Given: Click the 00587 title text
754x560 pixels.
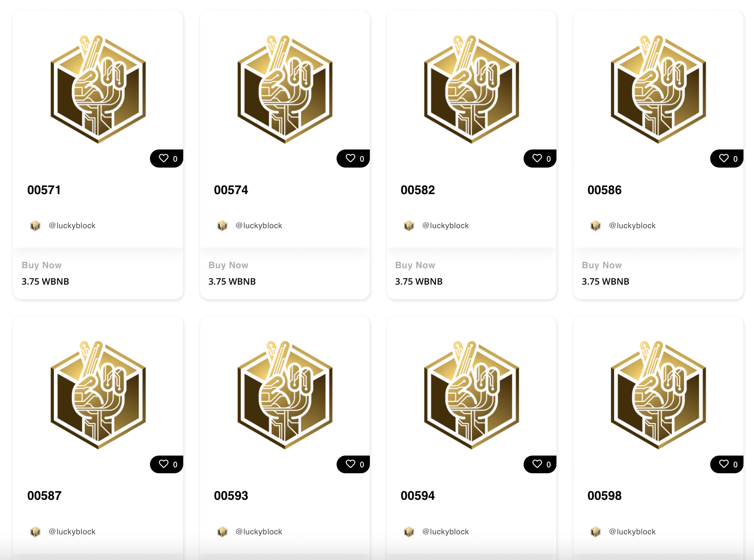Looking at the screenshot, I should pyautogui.click(x=44, y=496).
